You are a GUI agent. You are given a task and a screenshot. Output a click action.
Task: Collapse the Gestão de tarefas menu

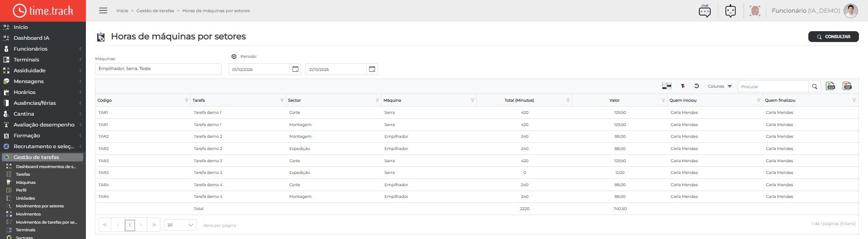tap(42, 157)
